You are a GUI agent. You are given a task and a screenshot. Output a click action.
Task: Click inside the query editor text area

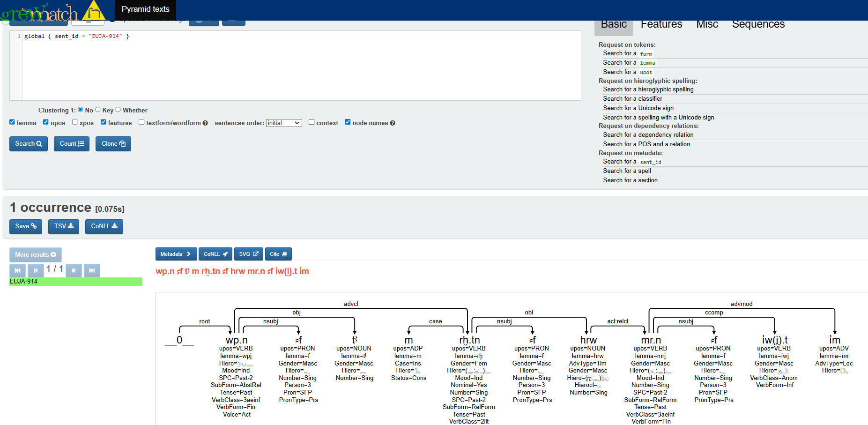point(300,66)
